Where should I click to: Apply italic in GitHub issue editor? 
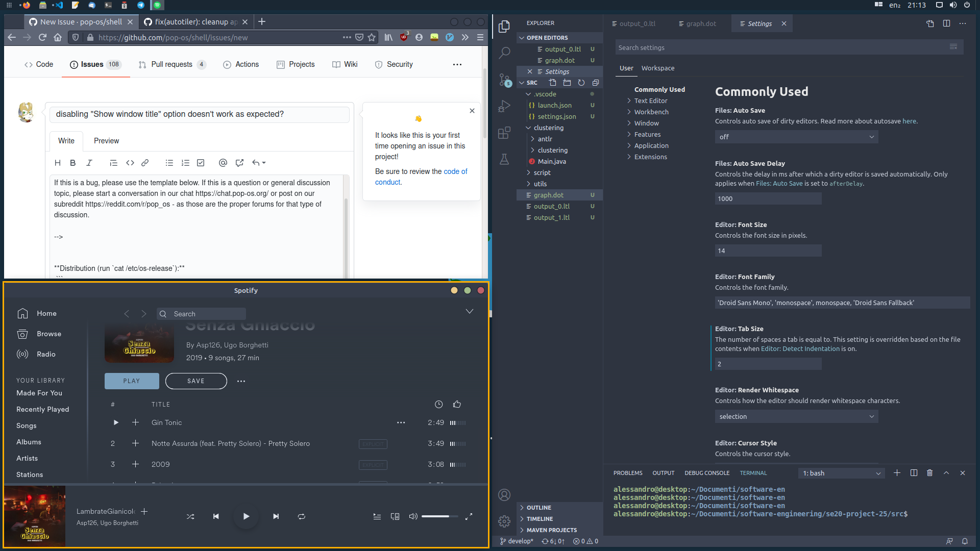tap(89, 163)
